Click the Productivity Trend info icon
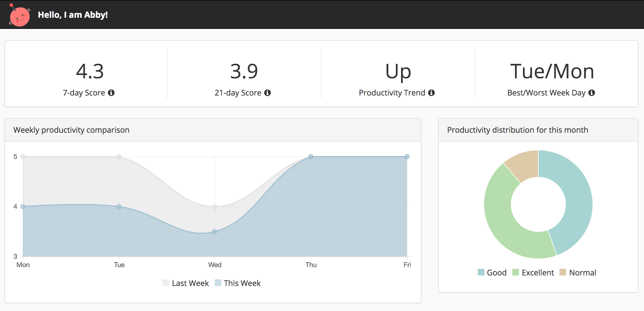644x311 pixels. point(431,93)
